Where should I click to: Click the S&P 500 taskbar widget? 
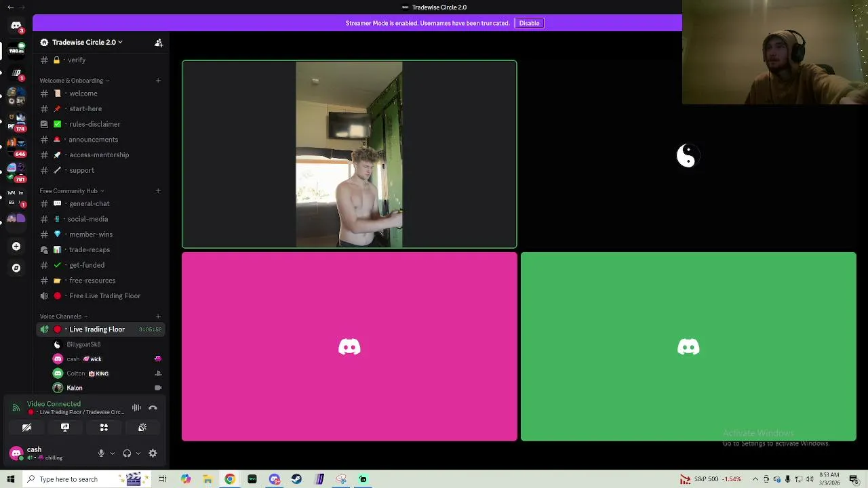point(711,479)
